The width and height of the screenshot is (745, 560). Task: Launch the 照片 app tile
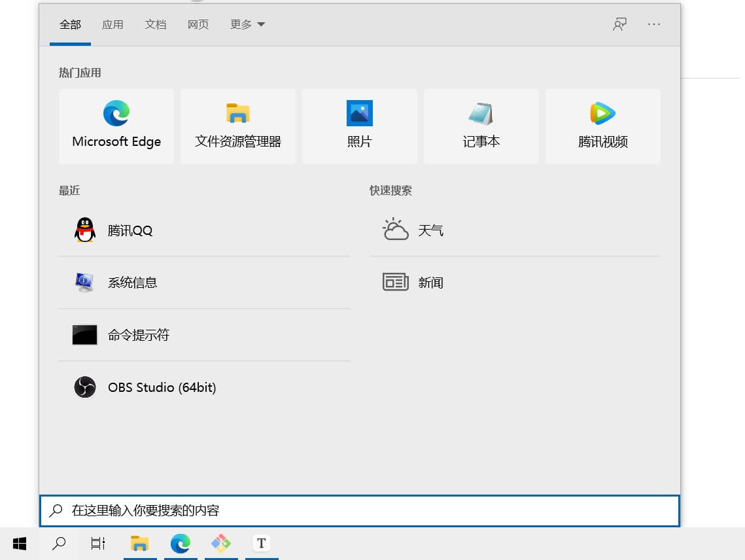point(360,126)
